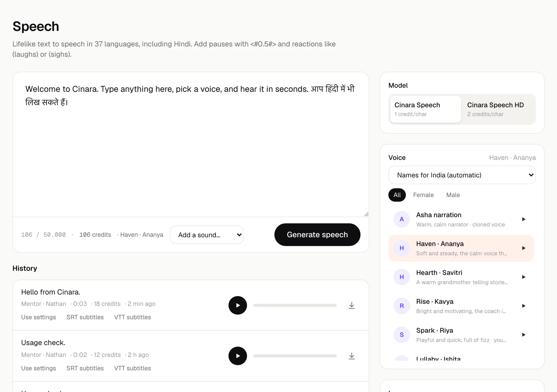The height and width of the screenshot is (392, 557).
Task: Click the Spark · Riya avatar
Action: pyautogui.click(x=402, y=335)
